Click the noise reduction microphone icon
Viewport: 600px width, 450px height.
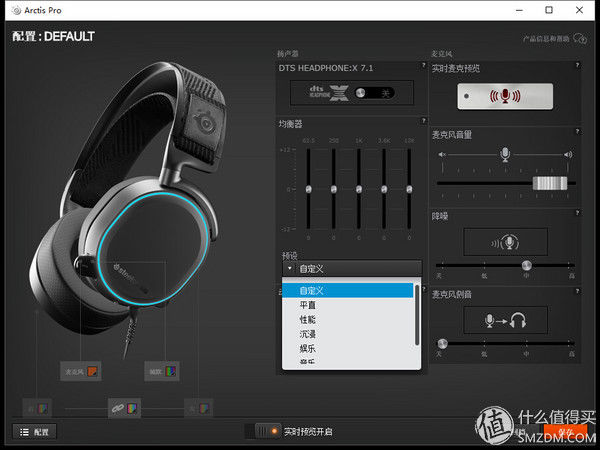(505, 242)
